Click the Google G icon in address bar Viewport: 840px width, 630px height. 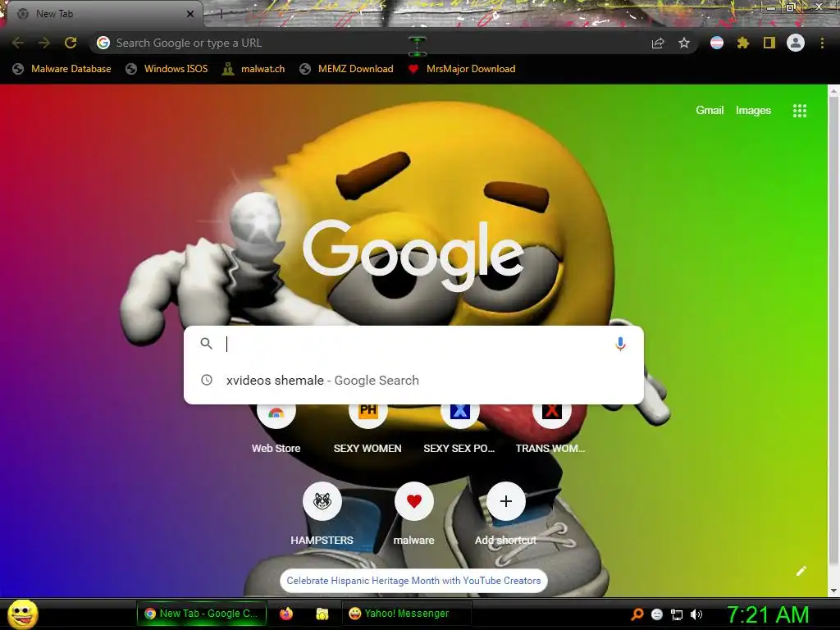pyautogui.click(x=103, y=43)
